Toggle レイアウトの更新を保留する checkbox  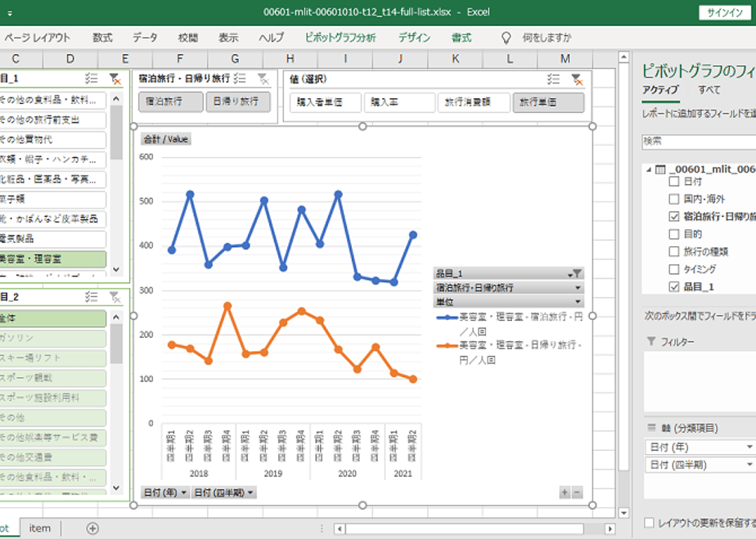(650, 523)
